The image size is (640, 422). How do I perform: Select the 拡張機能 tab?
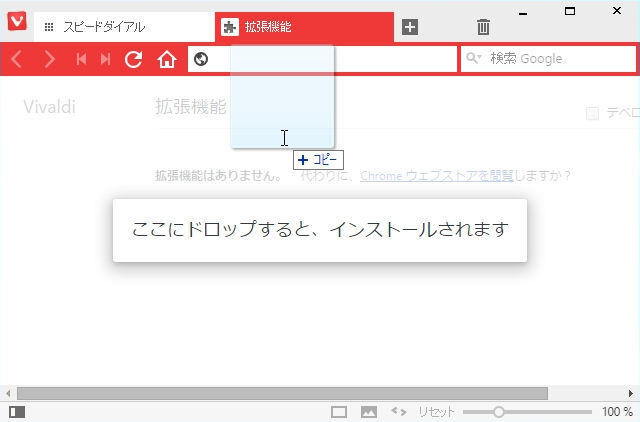pos(304,27)
